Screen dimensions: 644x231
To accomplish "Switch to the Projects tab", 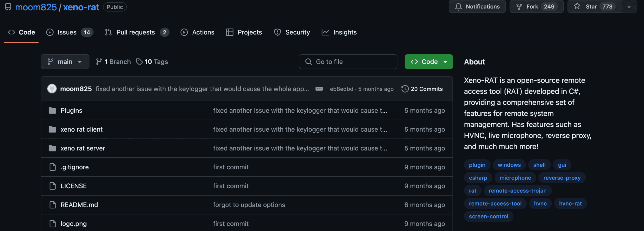I will click(x=244, y=32).
